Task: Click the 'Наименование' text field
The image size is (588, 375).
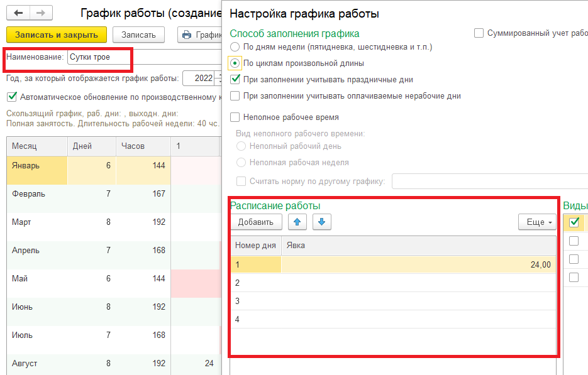Action: (x=98, y=57)
